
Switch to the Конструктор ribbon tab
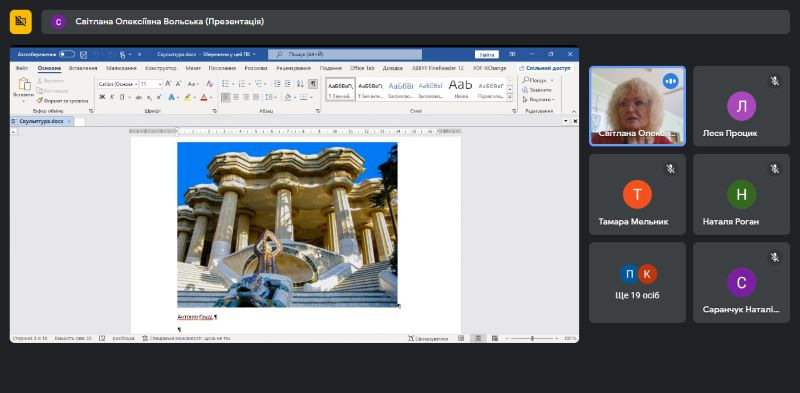pos(160,68)
